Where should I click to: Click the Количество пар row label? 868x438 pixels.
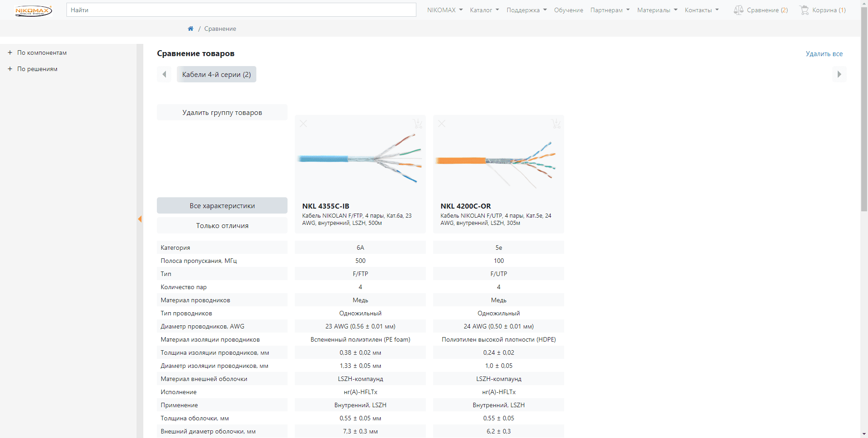click(184, 287)
